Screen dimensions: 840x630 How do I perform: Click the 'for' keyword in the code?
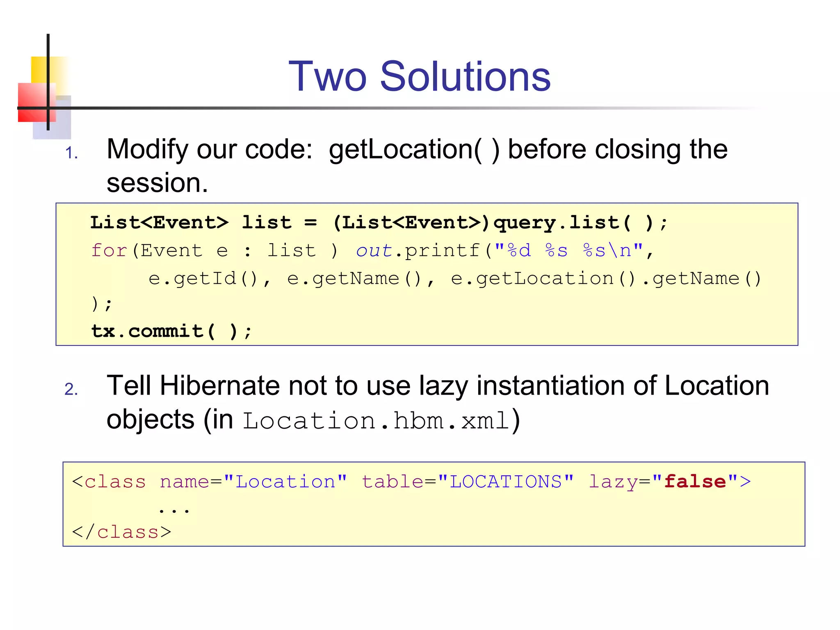click(x=109, y=251)
